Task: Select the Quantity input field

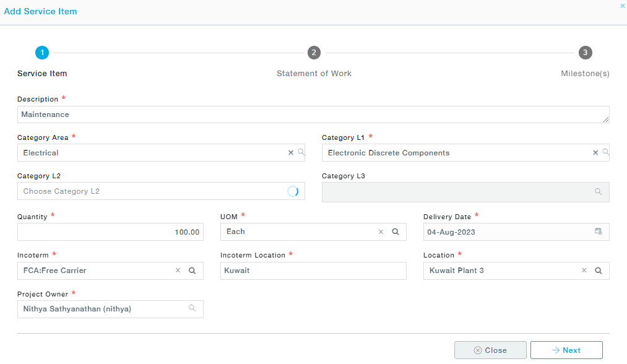Action: coord(110,232)
